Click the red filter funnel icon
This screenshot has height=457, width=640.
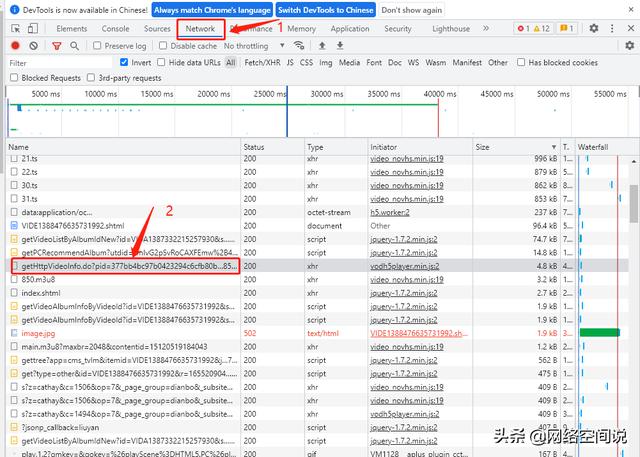coord(56,46)
